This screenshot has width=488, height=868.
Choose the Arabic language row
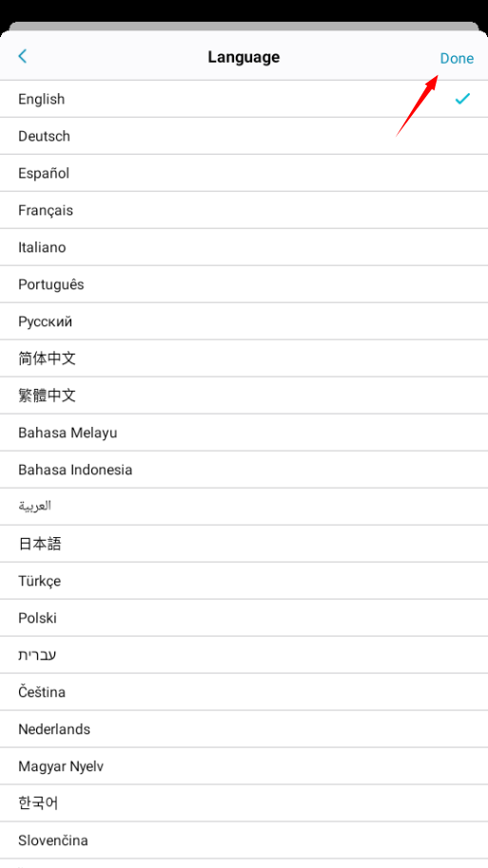(244, 507)
